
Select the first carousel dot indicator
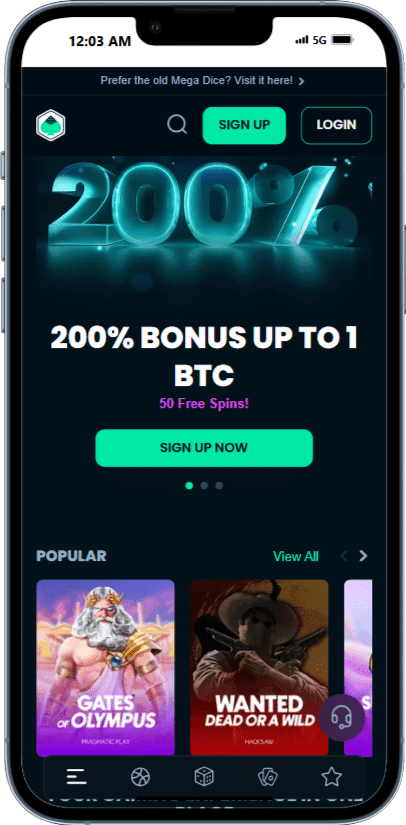(189, 486)
